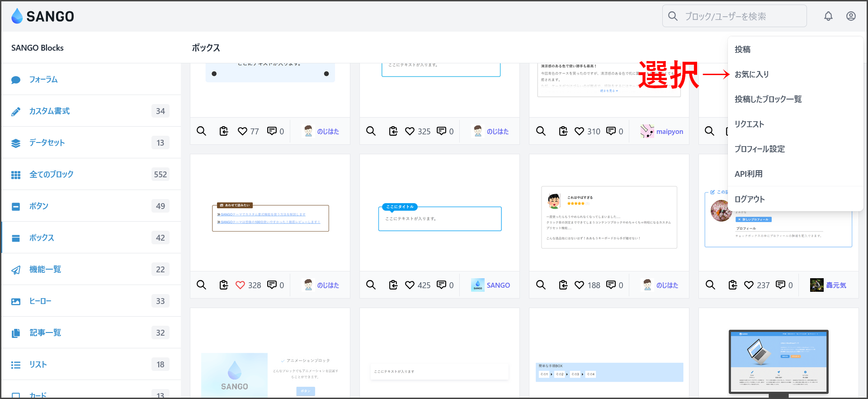Unlike the block with 328 likes

click(241, 285)
